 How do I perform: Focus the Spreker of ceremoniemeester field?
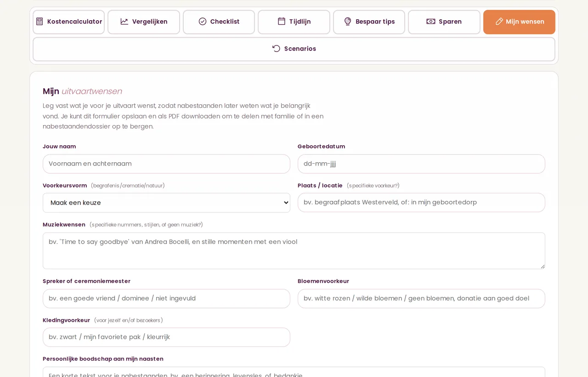point(166,298)
